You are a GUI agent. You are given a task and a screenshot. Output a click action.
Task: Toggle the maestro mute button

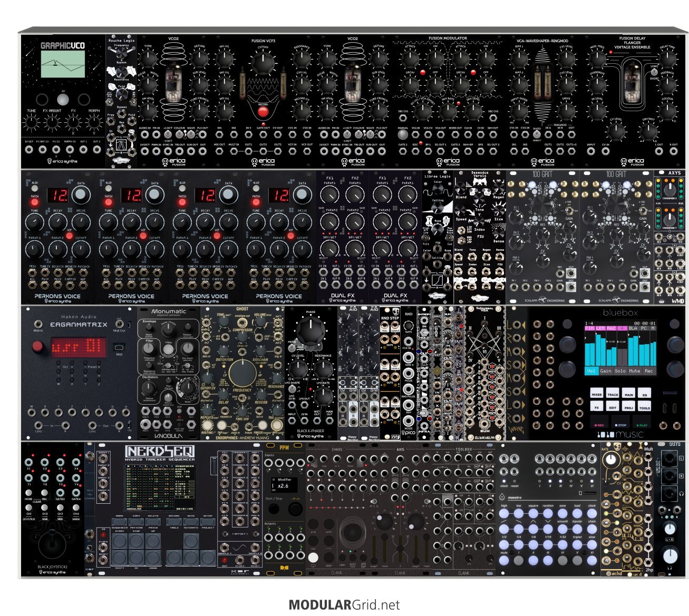[504, 560]
